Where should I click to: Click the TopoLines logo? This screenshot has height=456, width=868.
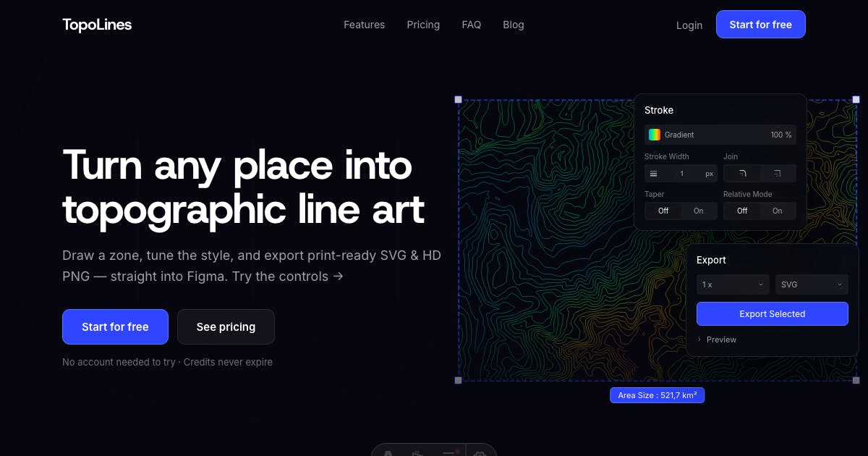coord(97,25)
